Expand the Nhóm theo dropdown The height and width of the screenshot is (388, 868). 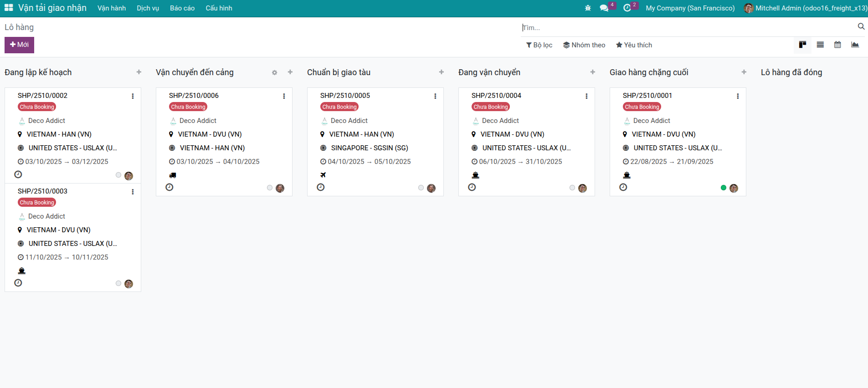click(584, 45)
